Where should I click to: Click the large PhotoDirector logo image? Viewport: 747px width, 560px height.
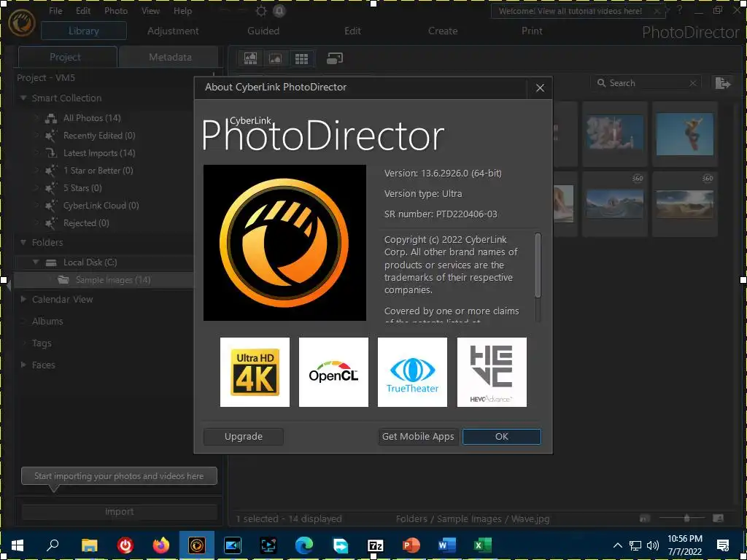click(285, 243)
